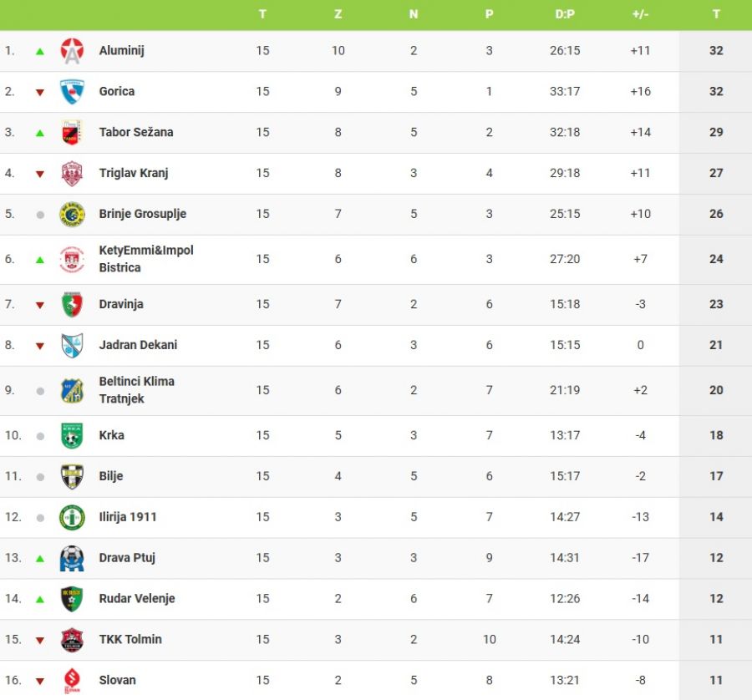Image resolution: width=752 pixels, height=700 pixels.
Task: Click the Triglav Kranj club logo
Action: tap(73, 173)
